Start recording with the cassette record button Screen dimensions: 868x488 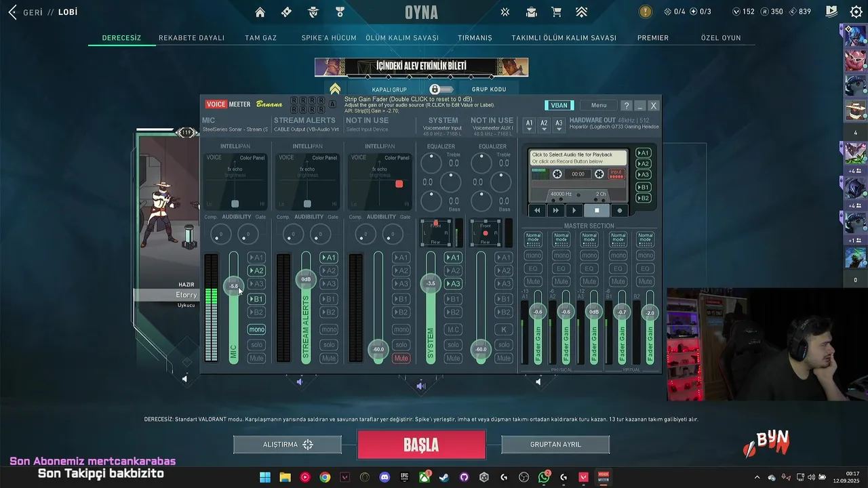click(x=619, y=210)
